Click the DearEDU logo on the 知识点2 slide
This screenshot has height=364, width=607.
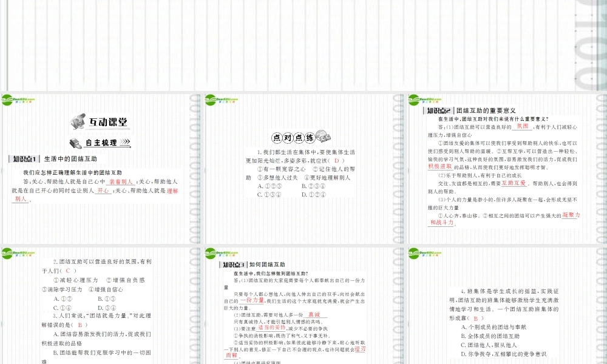425,100
